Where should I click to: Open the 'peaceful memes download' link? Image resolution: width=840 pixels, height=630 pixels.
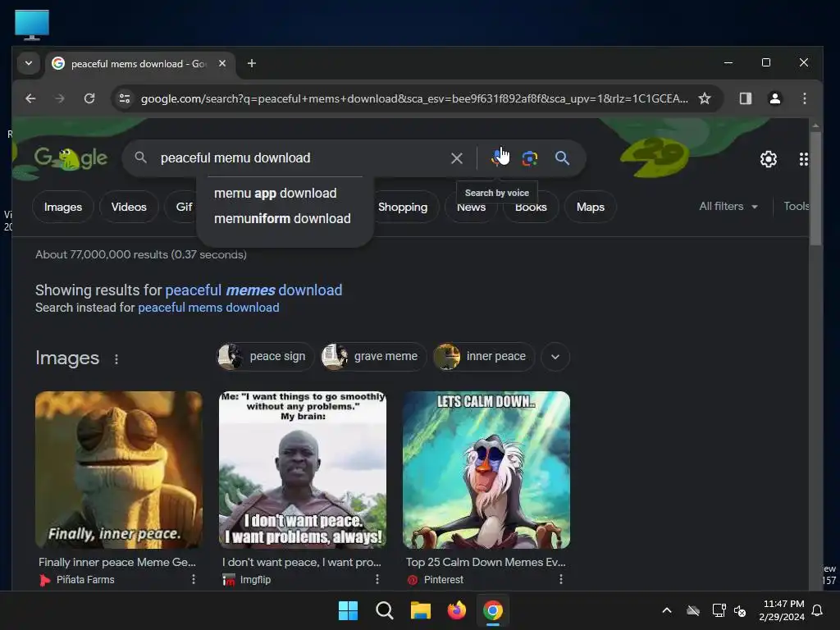(x=253, y=290)
